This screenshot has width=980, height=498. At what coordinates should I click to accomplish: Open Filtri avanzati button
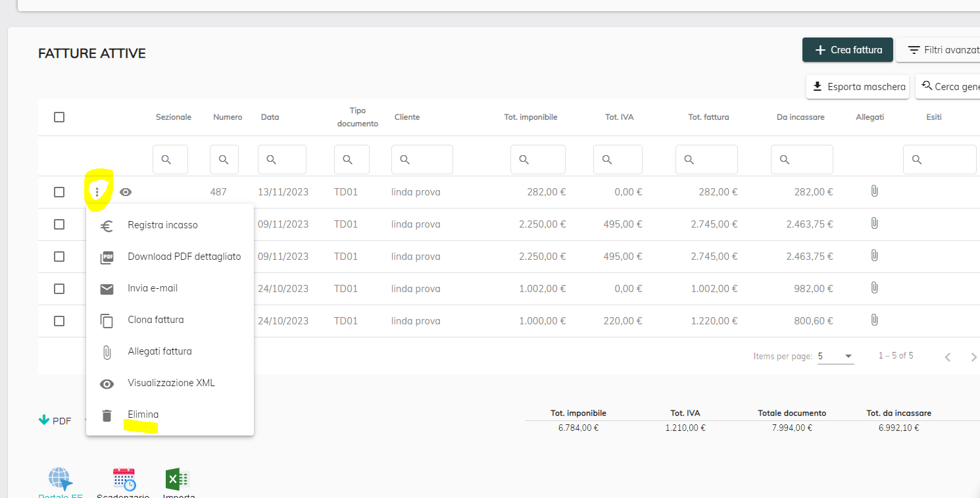coord(938,50)
